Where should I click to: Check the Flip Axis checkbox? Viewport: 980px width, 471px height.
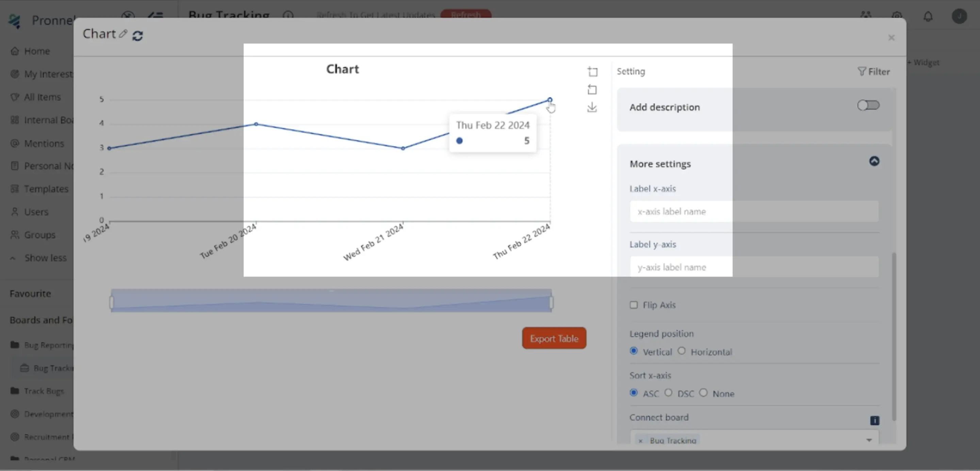click(633, 305)
